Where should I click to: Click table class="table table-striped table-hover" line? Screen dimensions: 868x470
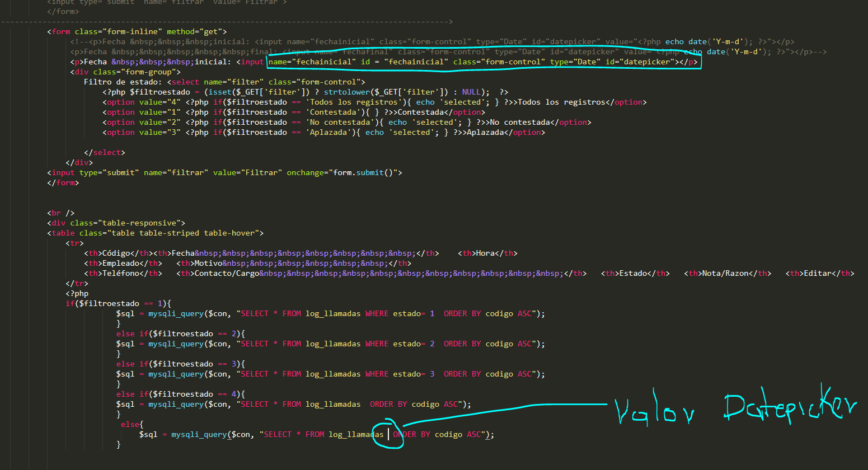pos(155,233)
